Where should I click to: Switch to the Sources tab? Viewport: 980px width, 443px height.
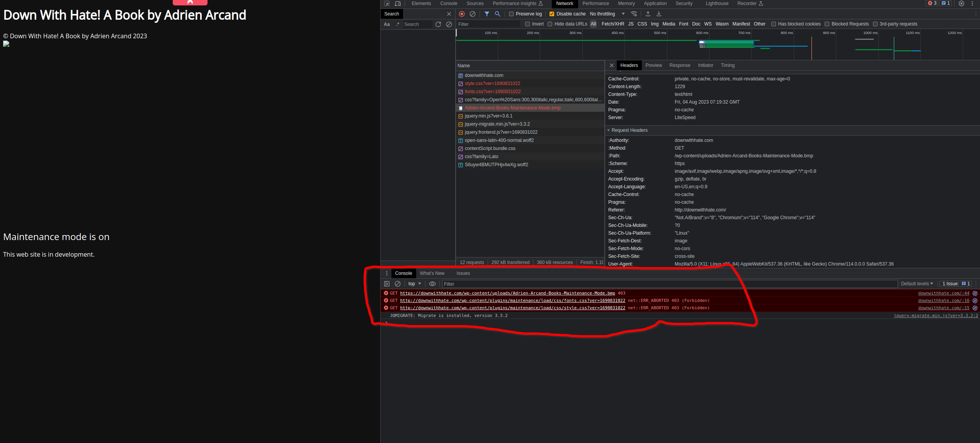tap(475, 3)
